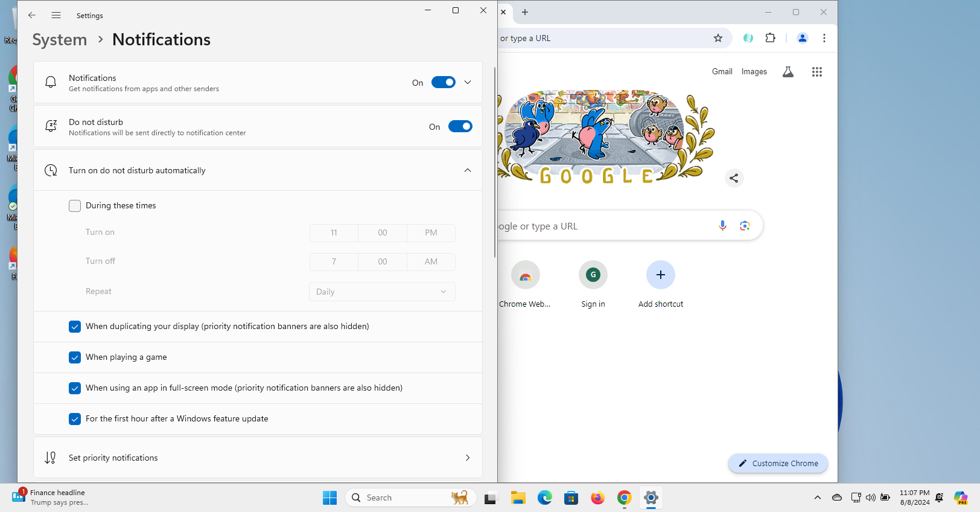
Task: Share the Google doodle
Action: pyautogui.click(x=734, y=178)
